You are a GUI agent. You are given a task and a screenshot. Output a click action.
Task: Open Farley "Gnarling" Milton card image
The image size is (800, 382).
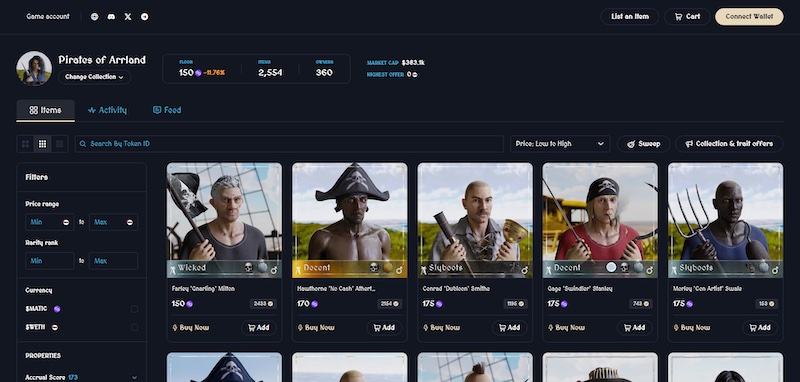click(x=224, y=220)
